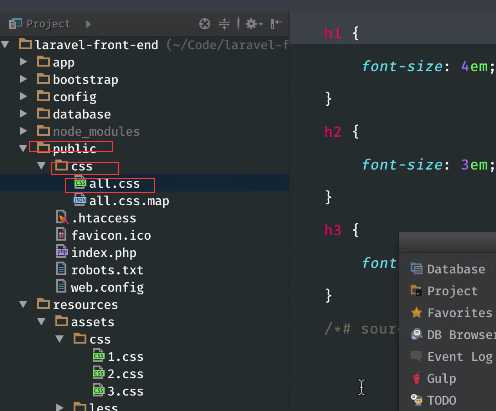The height and width of the screenshot is (411, 496).
Task: Click the TODO icon in popup list
Action: [416, 399]
